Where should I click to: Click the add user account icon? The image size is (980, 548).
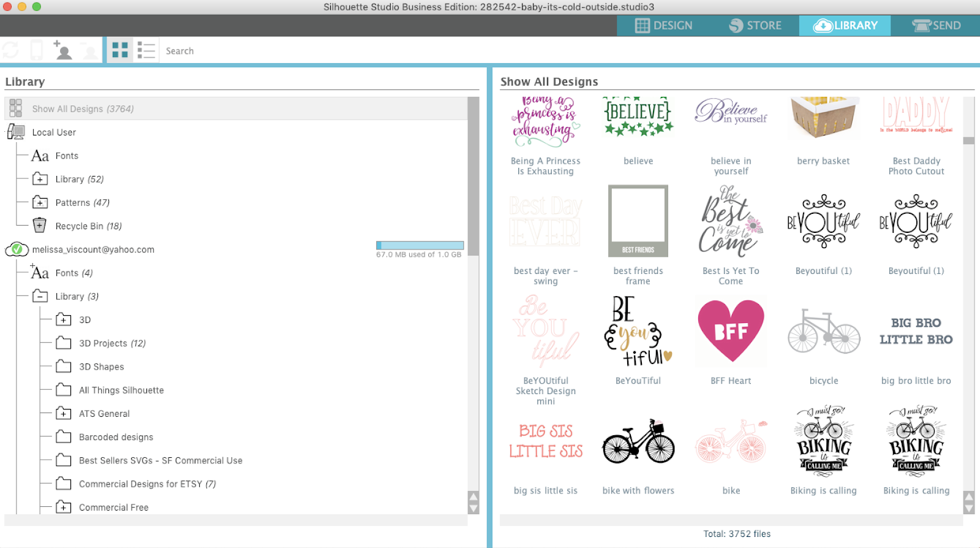pyautogui.click(x=62, y=50)
